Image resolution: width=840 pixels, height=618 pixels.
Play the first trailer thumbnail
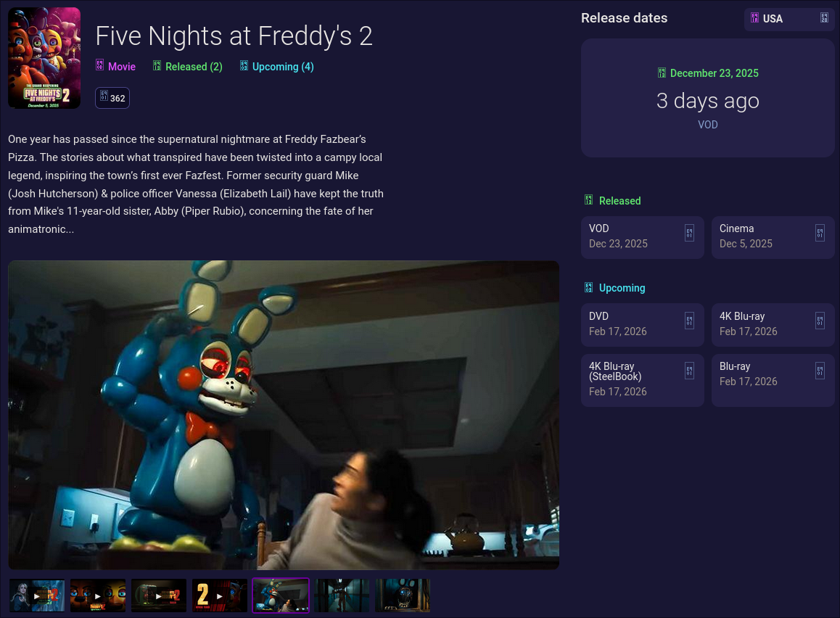tap(37, 596)
